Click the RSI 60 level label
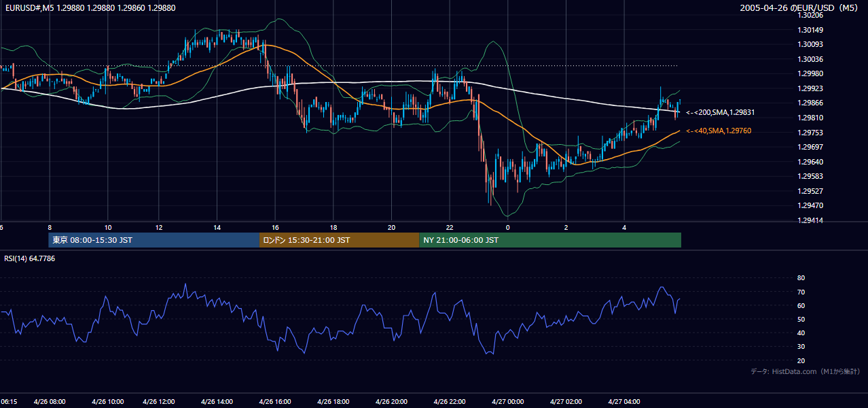This screenshot has width=868, height=408. (x=801, y=305)
